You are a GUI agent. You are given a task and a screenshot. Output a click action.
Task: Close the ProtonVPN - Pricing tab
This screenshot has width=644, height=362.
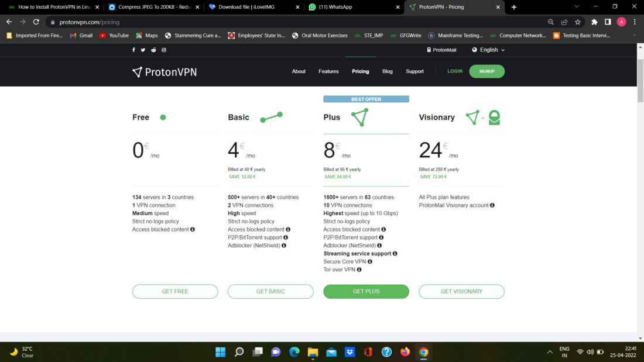(x=498, y=7)
